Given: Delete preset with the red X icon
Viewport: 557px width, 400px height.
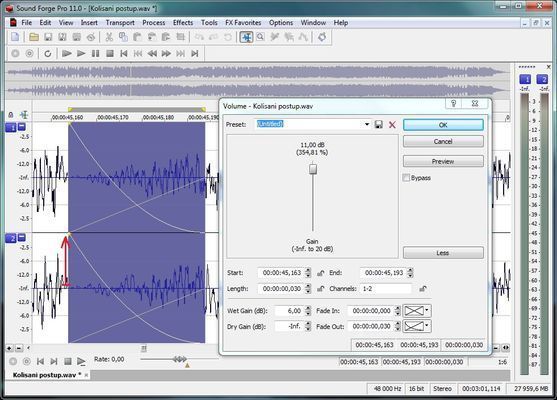Looking at the screenshot, I should pos(392,125).
